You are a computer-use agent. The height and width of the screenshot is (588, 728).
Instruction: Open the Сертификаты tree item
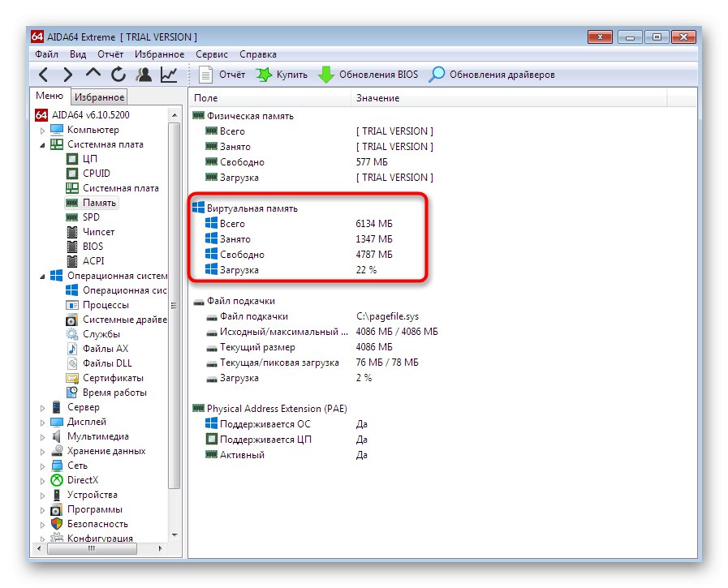tap(113, 378)
